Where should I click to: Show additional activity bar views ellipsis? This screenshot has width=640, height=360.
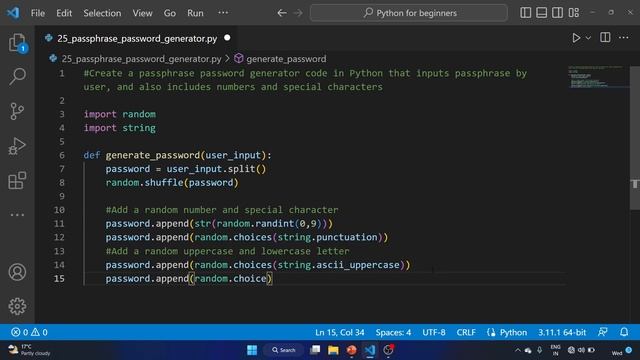tap(17, 215)
